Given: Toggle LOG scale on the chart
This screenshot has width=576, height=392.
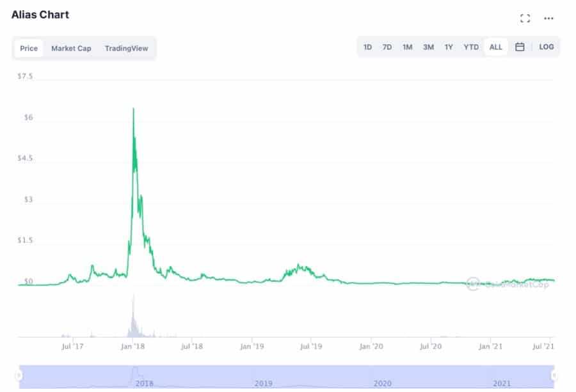Looking at the screenshot, I should pos(546,47).
